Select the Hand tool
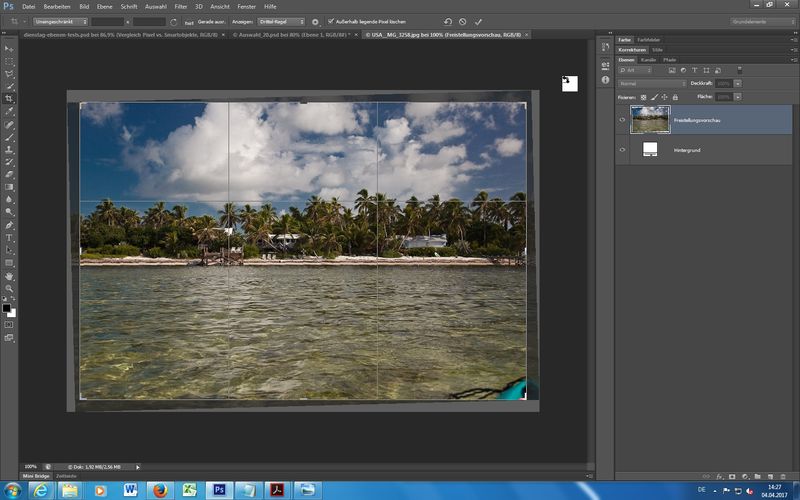Image resolution: width=800 pixels, height=500 pixels. pyautogui.click(x=10, y=276)
